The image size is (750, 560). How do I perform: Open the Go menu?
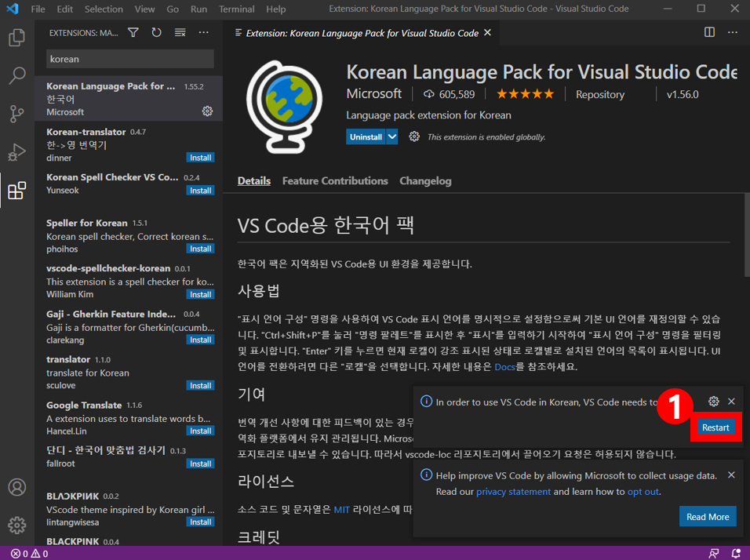pos(173,9)
